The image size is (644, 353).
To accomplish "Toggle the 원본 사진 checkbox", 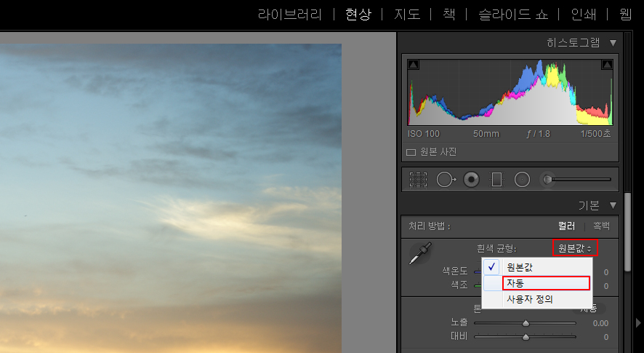I will pyautogui.click(x=411, y=152).
